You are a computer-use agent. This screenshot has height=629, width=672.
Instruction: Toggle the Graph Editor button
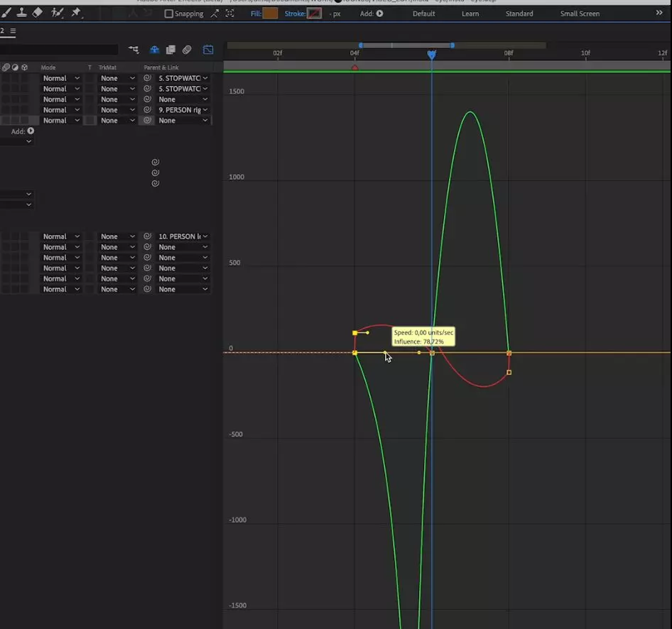208,50
